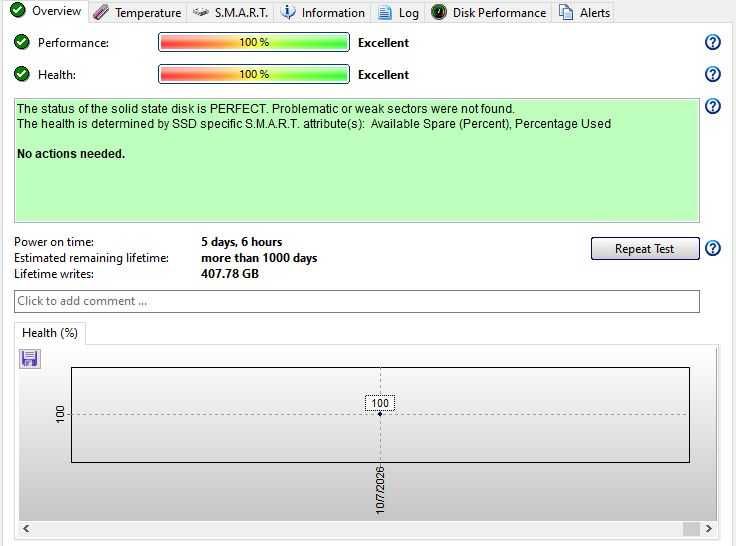This screenshot has height=546, width=736.
Task: Click the 100 label on the graph's vertical axis
Action: 60,415
